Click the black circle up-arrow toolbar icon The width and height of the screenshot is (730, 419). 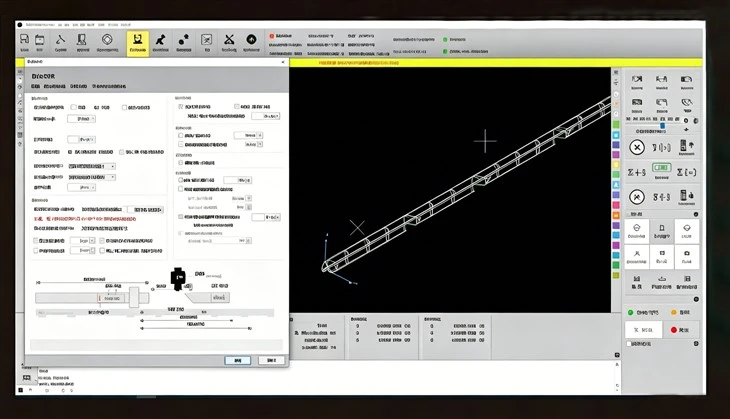click(x=251, y=40)
